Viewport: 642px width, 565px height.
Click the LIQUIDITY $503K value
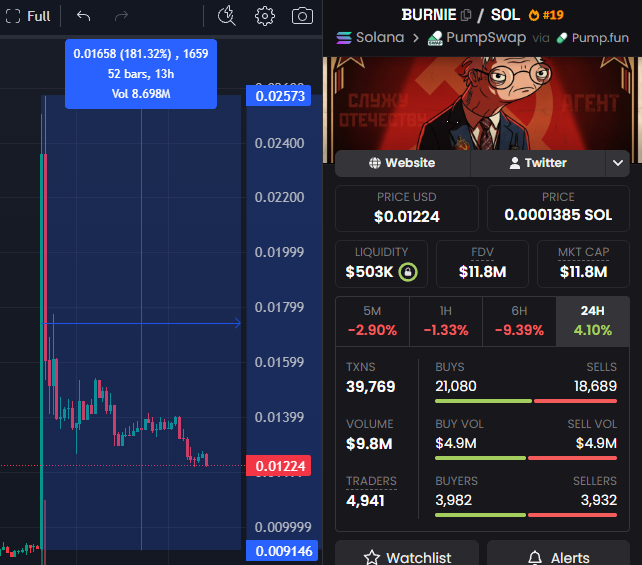tap(369, 272)
